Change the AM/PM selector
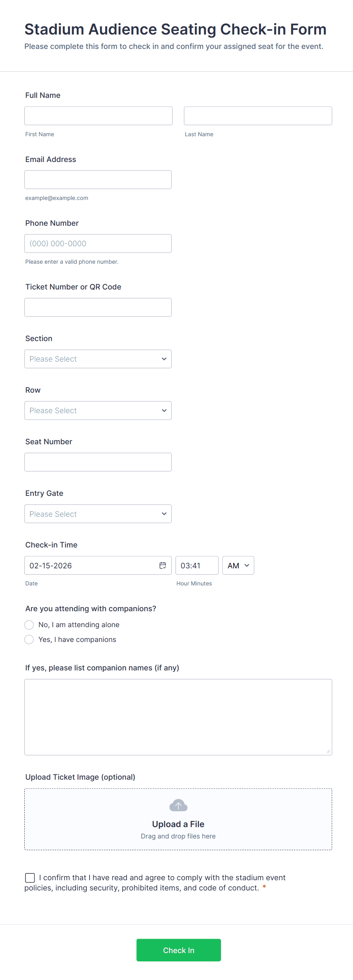The height and width of the screenshot is (980, 353). click(x=238, y=565)
